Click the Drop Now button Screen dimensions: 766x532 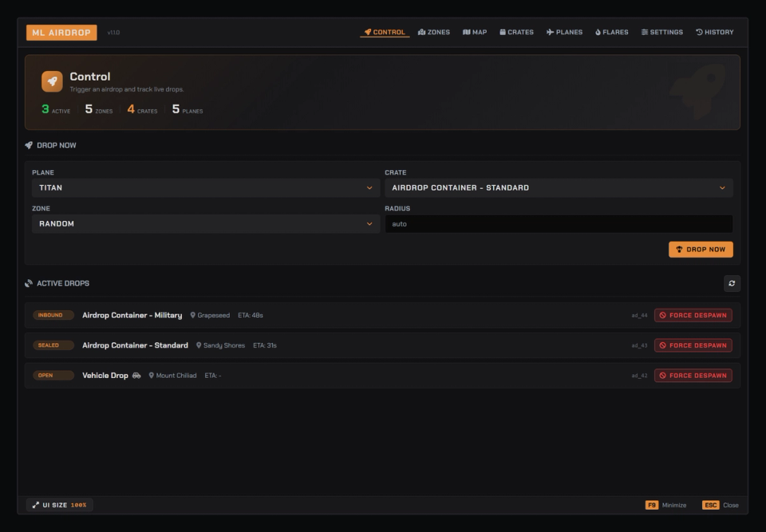701,250
